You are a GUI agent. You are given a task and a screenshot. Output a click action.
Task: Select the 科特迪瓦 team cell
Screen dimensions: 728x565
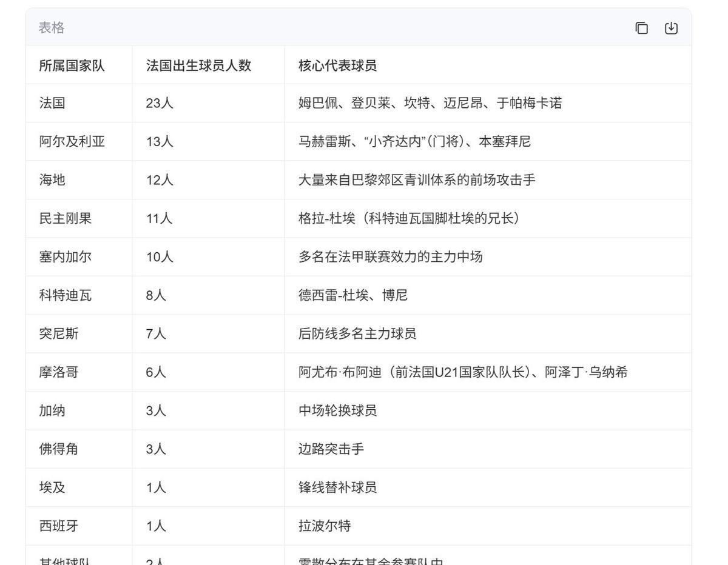79,295
